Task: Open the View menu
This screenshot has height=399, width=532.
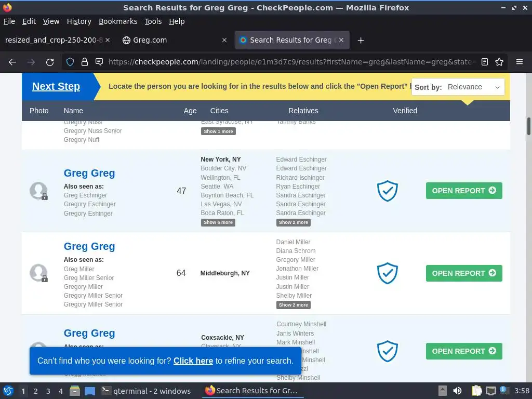Action: click(x=51, y=21)
